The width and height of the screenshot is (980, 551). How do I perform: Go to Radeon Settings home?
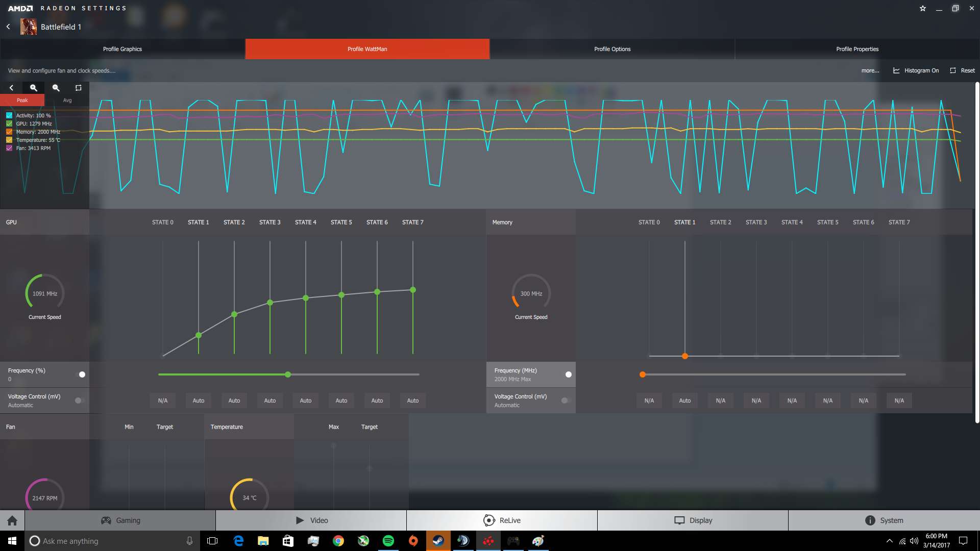tap(12, 520)
